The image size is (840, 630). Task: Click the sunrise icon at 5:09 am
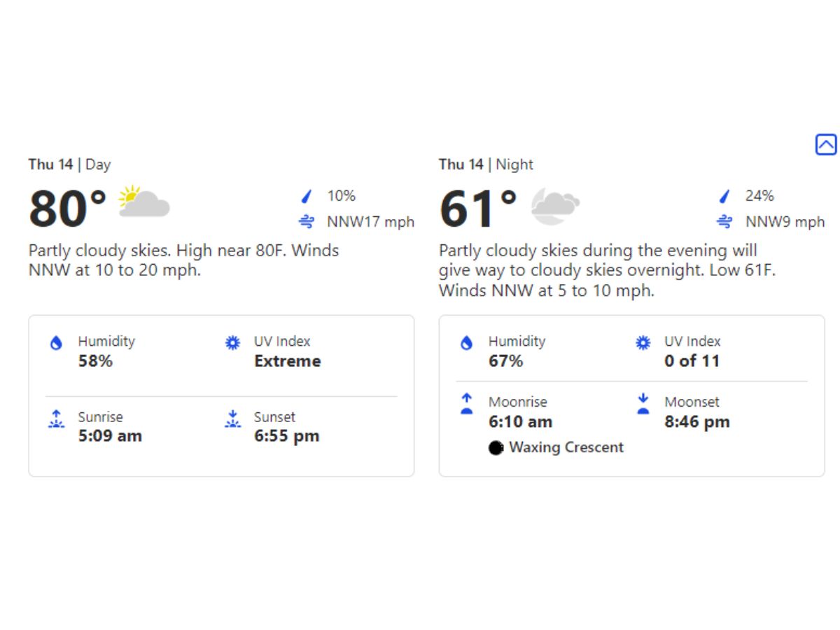pyautogui.click(x=56, y=419)
